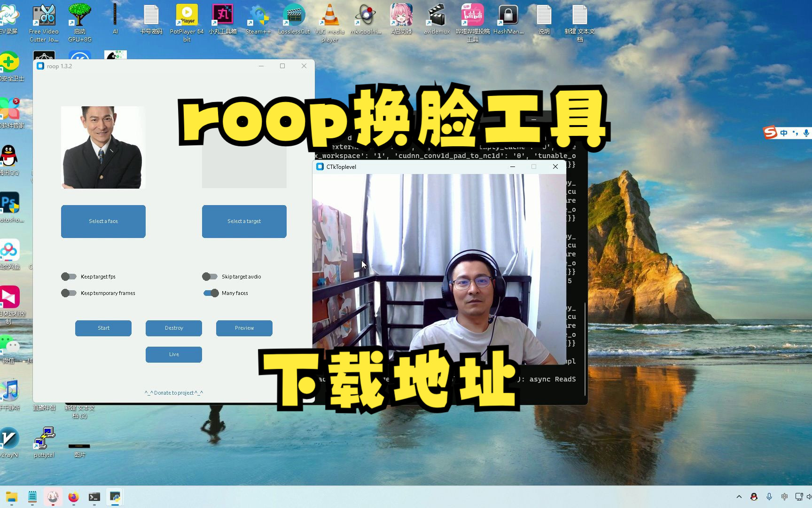Open the LosslessCut desktop icon

point(294,19)
